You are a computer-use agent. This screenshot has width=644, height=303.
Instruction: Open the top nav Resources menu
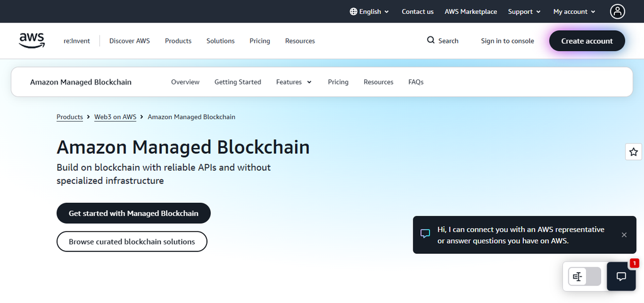(x=300, y=41)
